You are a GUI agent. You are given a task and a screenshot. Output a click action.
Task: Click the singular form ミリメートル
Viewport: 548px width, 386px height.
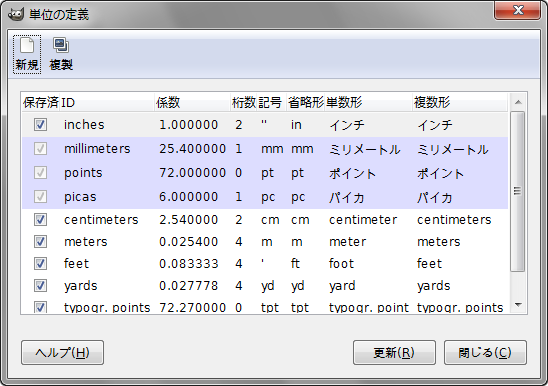(x=365, y=149)
